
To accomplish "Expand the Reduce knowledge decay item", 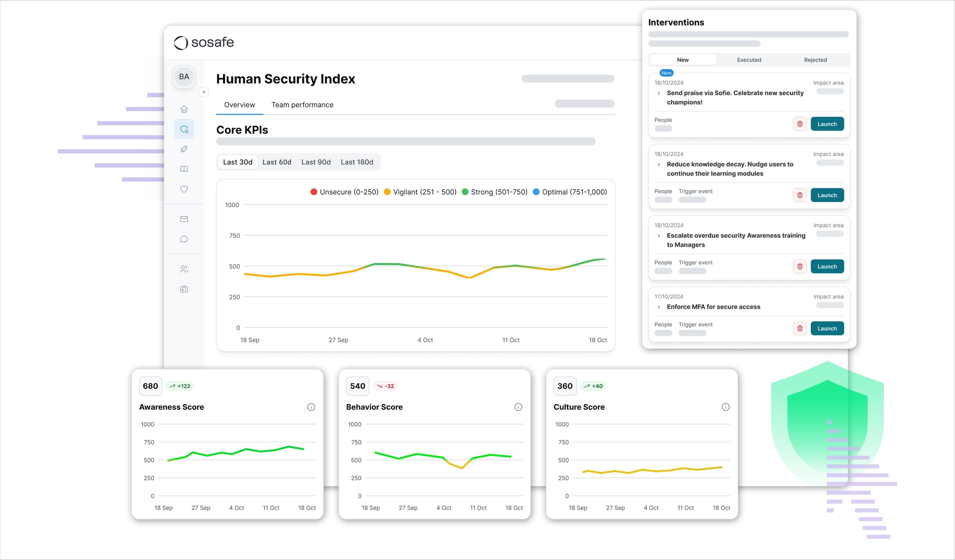I will coord(659,164).
